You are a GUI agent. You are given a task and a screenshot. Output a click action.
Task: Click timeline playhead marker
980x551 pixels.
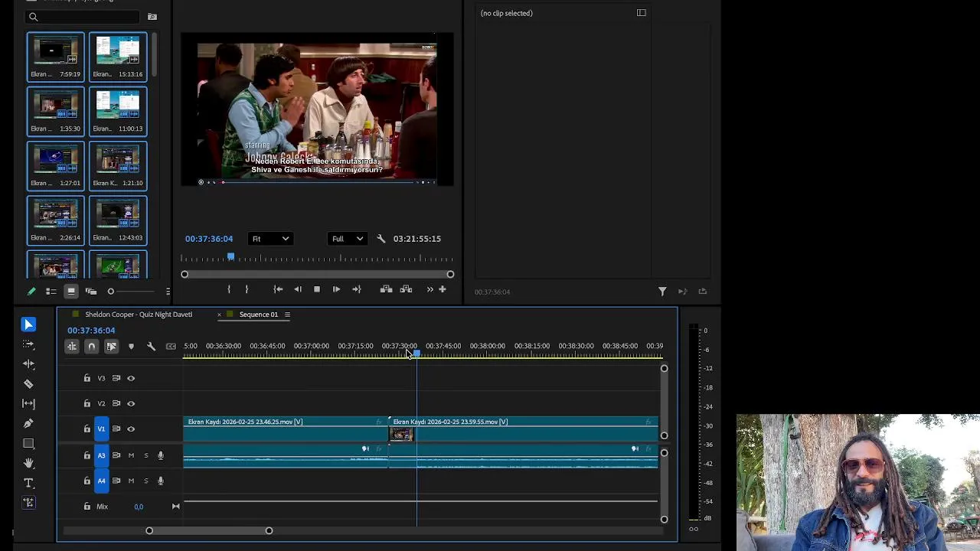[x=416, y=354]
